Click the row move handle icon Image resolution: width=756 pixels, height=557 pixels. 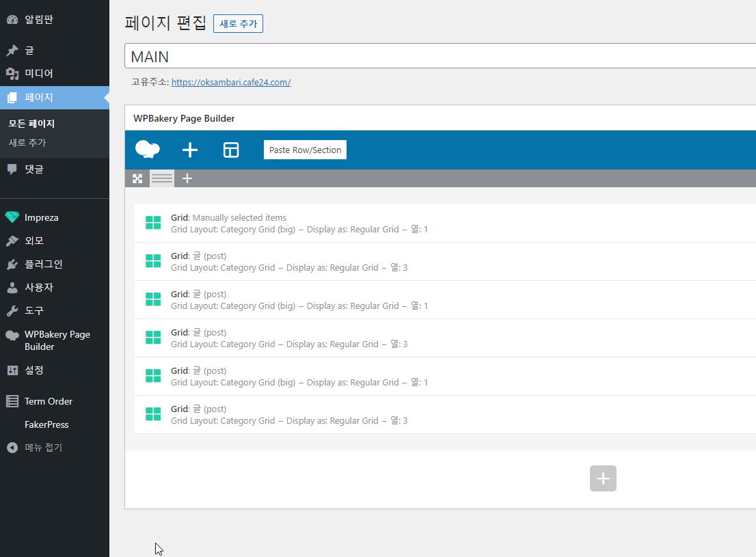137,178
